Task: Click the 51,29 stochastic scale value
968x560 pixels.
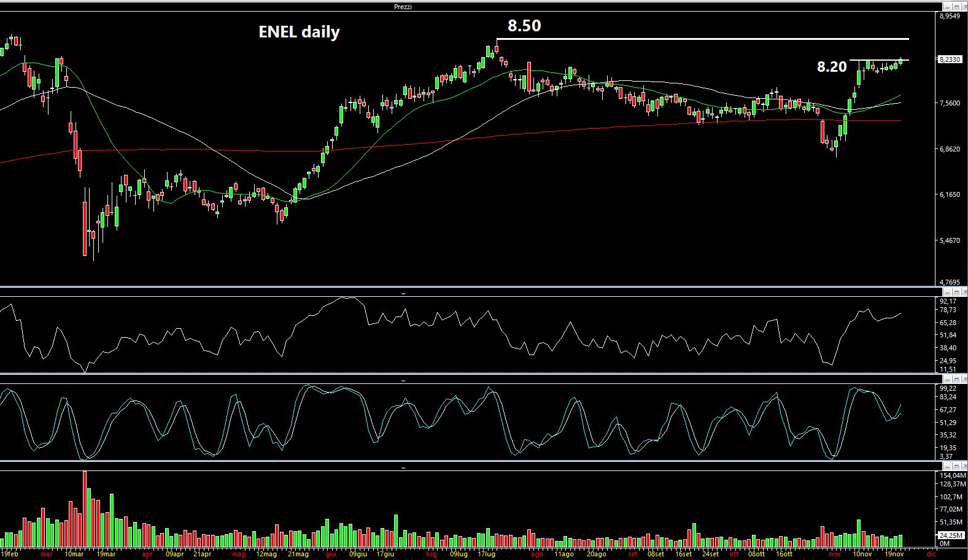Action: [948, 423]
